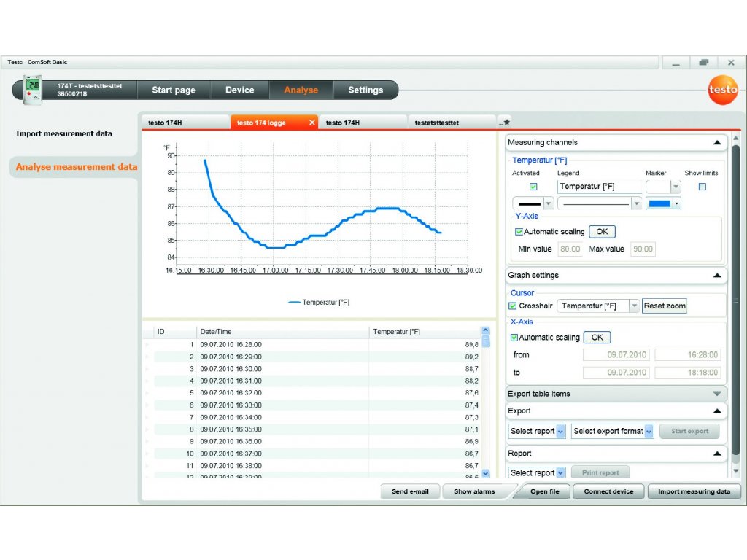The image size is (747, 560).
Task: Toggle the Crosshair checkbox
Action: pyautogui.click(x=513, y=306)
